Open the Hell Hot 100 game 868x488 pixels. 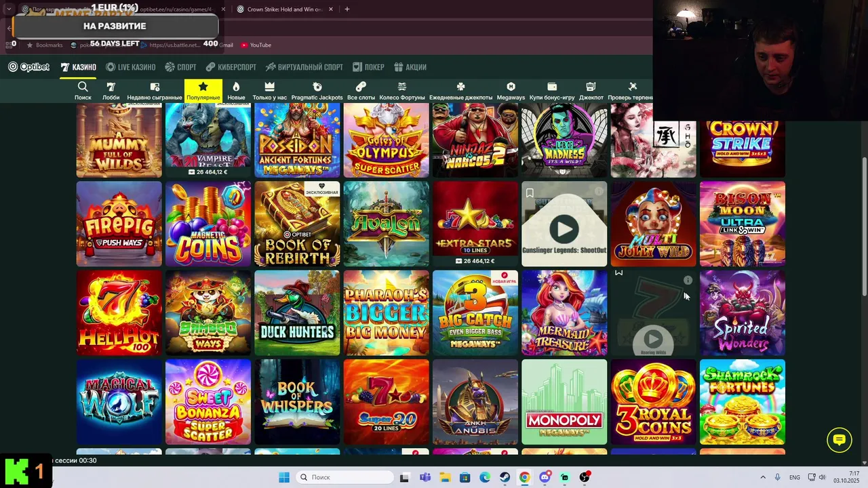point(119,313)
